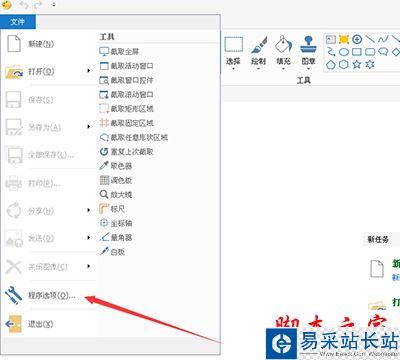This screenshot has height=360, width=400.
Task: Click the 新任务 panel heading
Action: click(378, 239)
